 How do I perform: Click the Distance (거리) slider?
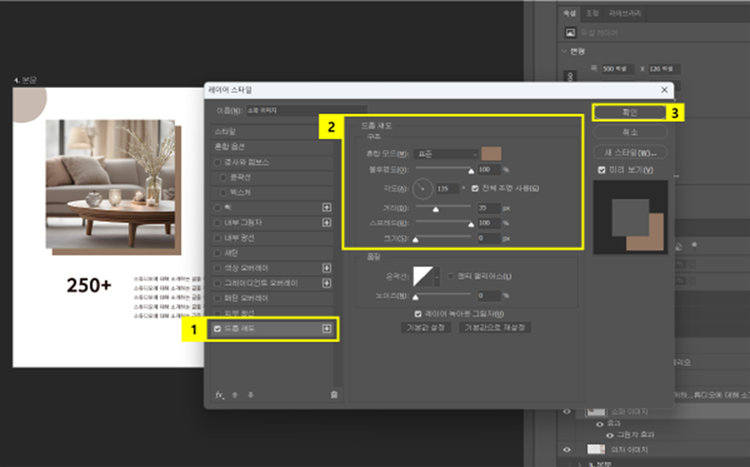(444, 208)
